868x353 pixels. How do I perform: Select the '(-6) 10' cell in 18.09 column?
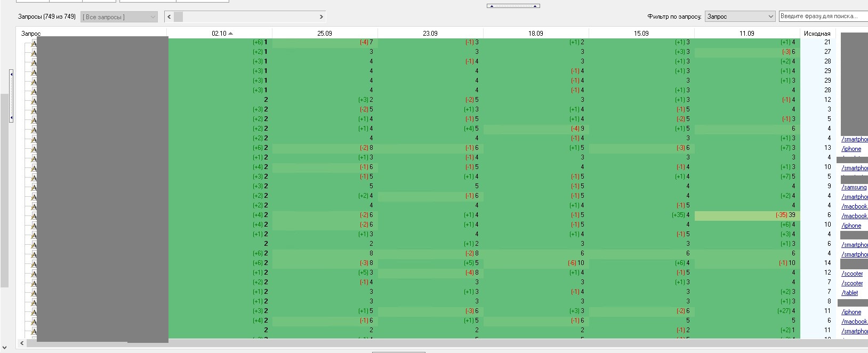536,263
